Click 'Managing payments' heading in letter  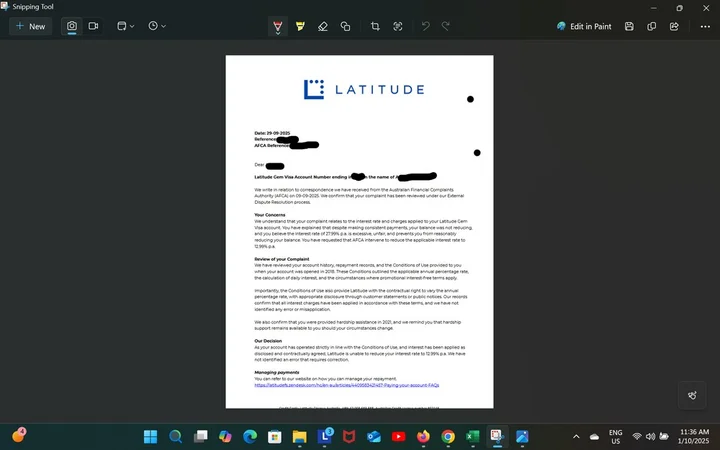(x=277, y=372)
